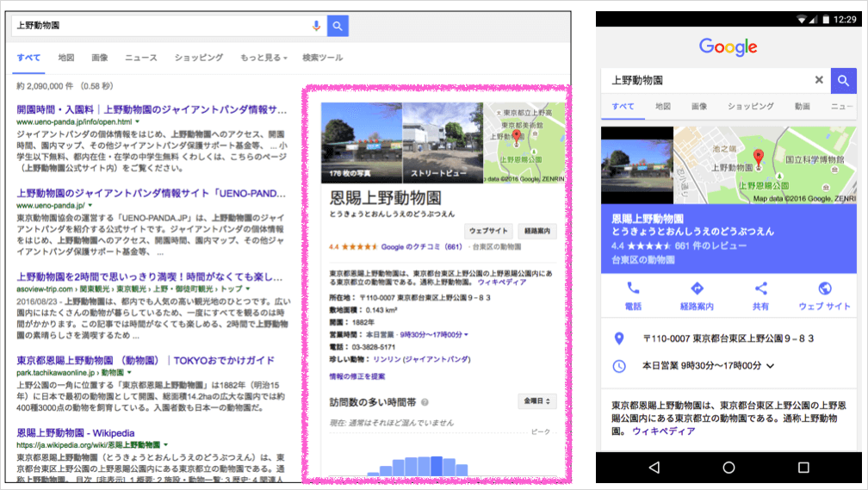This screenshot has height=490, width=868.
Task: Expand the 9時30分～17時00分 hours dropdown
Action: tap(434, 334)
